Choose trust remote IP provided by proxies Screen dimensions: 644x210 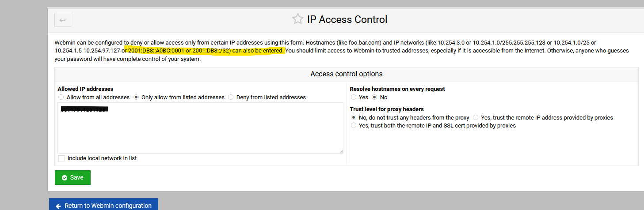tap(476, 117)
